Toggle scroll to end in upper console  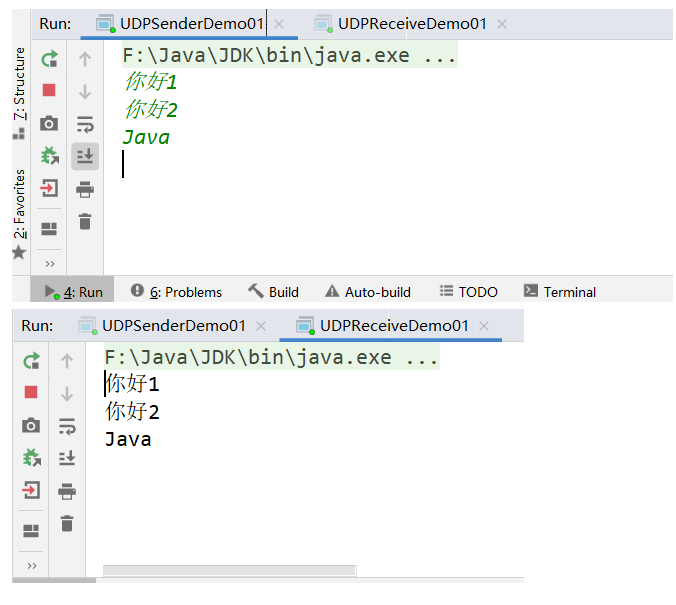click(x=85, y=156)
